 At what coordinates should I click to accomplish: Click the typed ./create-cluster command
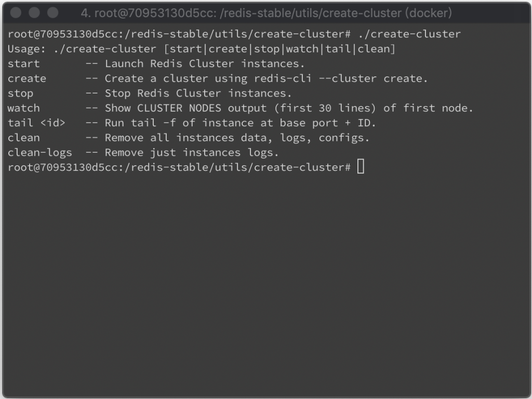409,34
